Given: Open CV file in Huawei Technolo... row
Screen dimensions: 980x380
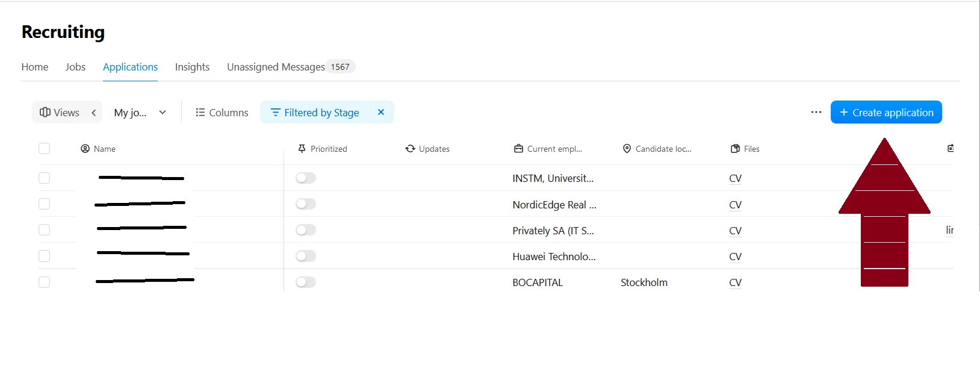Looking at the screenshot, I should [x=735, y=257].
